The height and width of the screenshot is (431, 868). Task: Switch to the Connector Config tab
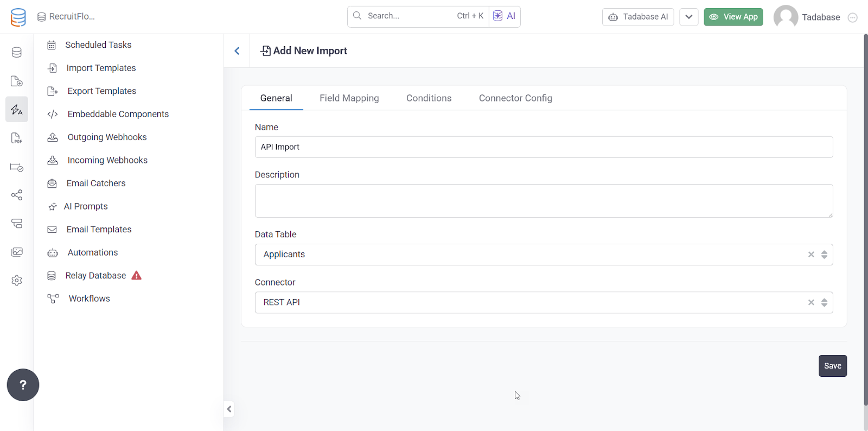pyautogui.click(x=515, y=98)
